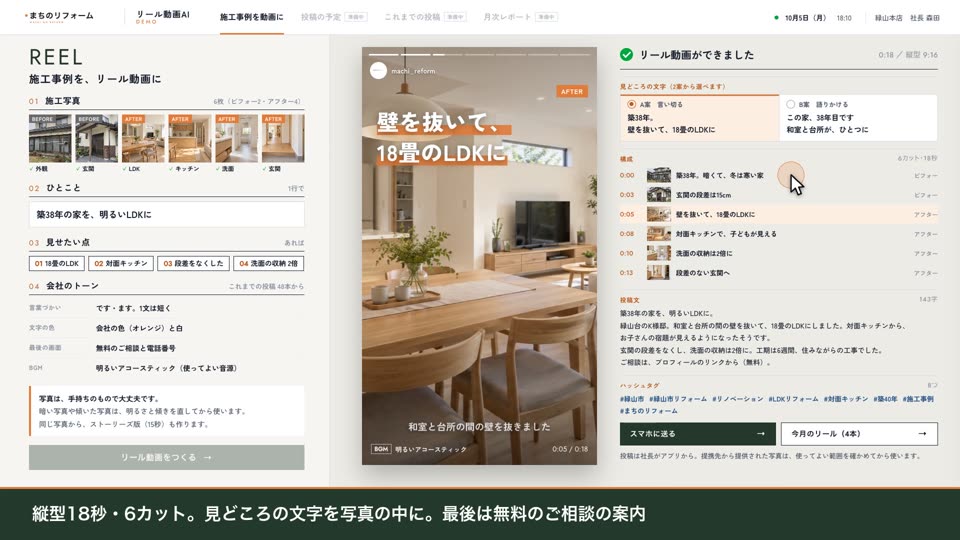Click the BGM badge in reel preview
Image resolution: width=960 pixels, height=540 pixels.
(x=381, y=449)
